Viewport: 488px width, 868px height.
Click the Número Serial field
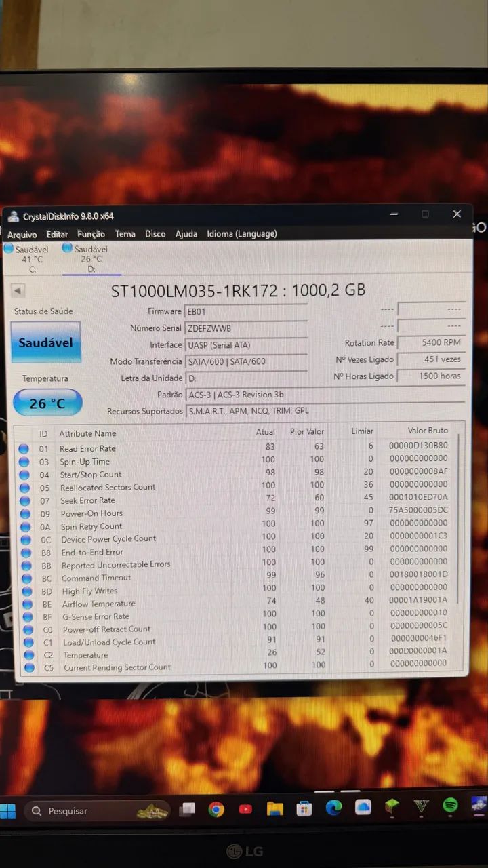pos(246,328)
